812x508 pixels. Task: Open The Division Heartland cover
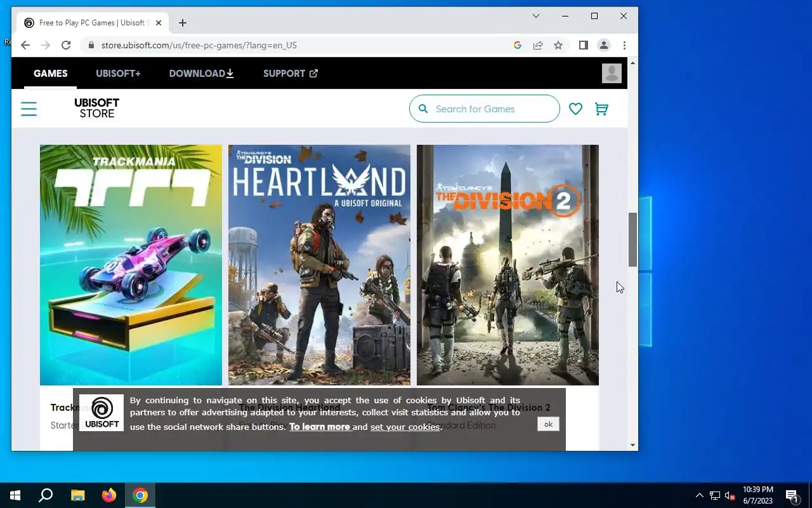pos(319,265)
